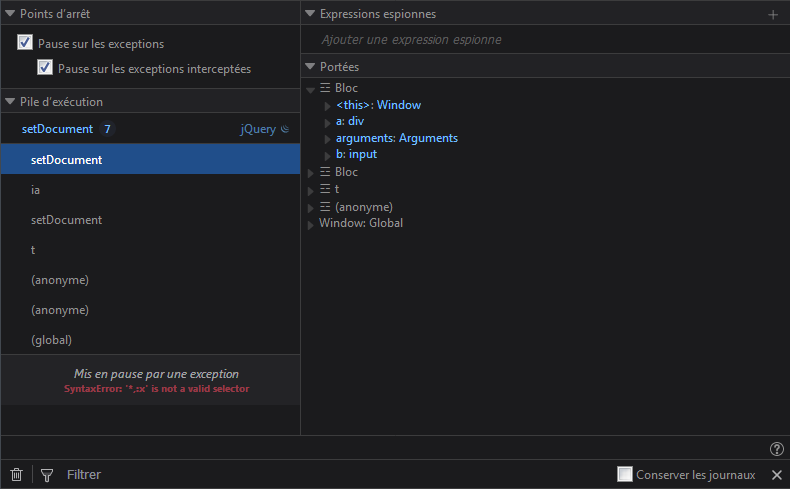Expand the b: input variable
Screen dimensions: 790x489
coord(327,156)
